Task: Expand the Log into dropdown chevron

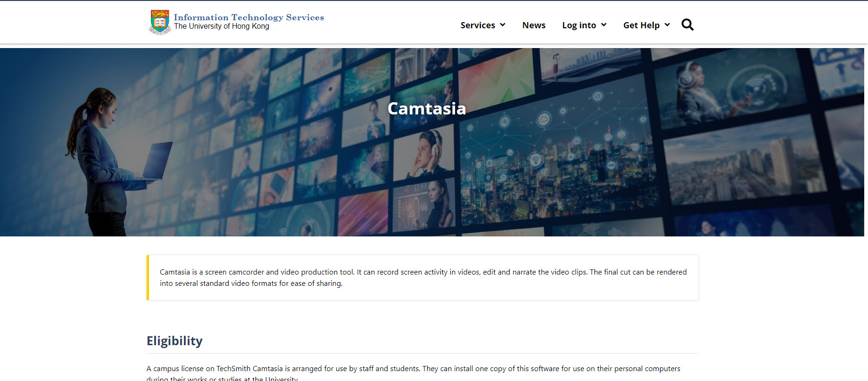Action: click(603, 24)
